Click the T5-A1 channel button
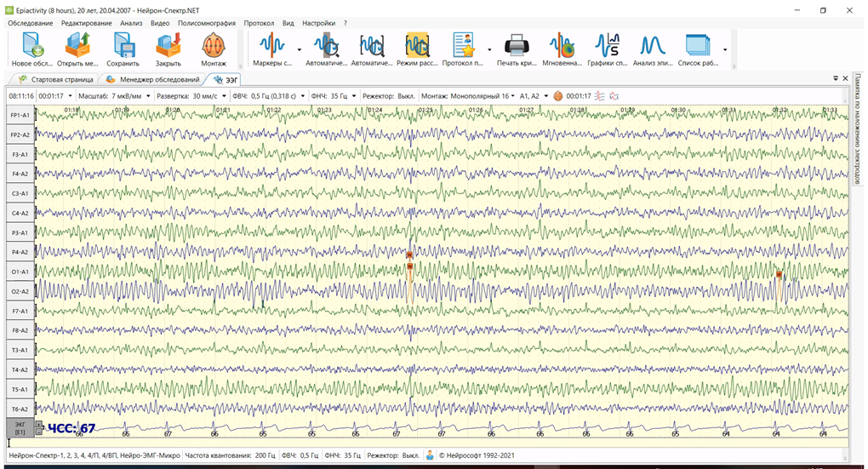Screen dimensions: 868x469 tap(20, 389)
